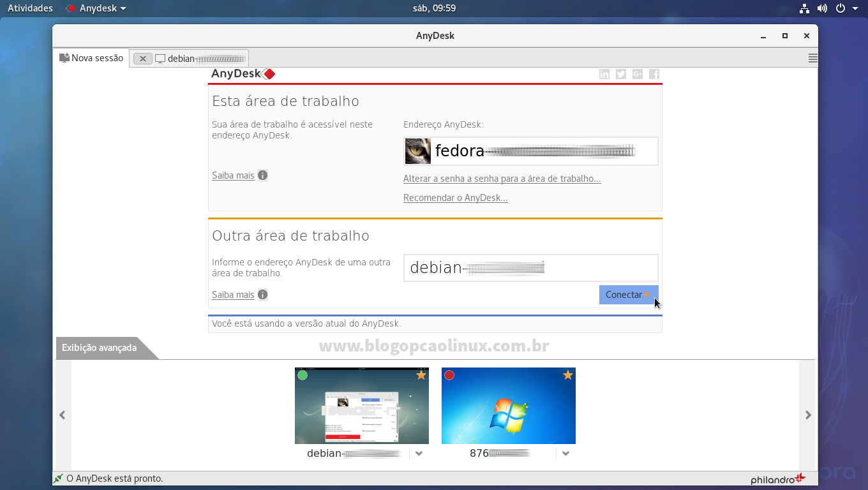This screenshot has height=490, width=868.
Task: Open the hamburger menu at tab bar end
Action: tap(812, 58)
